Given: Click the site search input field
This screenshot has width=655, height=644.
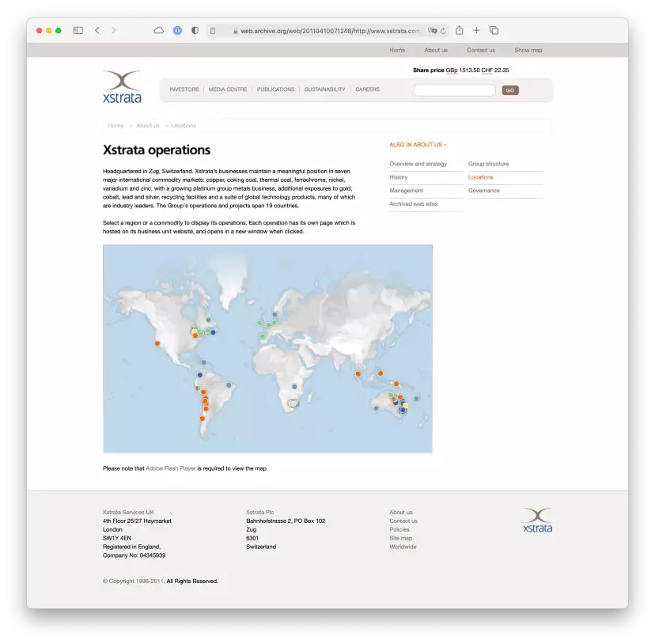Looking at the screenshot, I should [x=455, y=90].
